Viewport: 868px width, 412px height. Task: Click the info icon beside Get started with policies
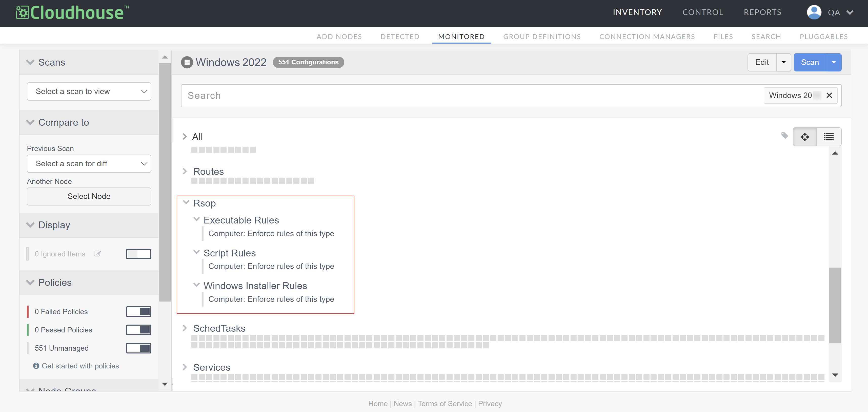point(36,366)
